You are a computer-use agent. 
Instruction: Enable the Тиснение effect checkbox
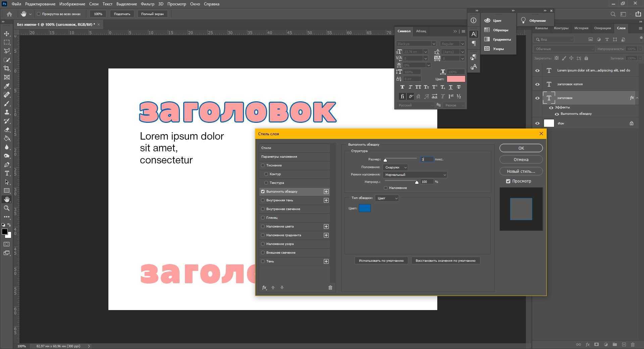pos(263,165)
